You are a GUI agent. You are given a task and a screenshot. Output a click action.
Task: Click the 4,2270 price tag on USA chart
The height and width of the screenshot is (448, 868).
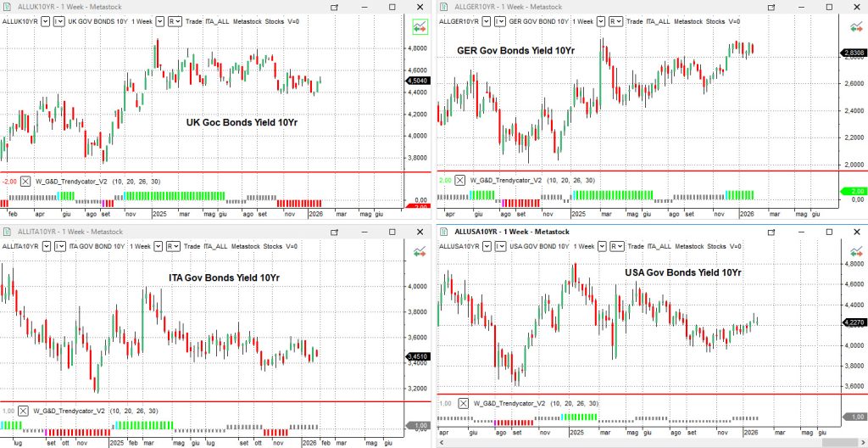click(x=850, y=322)
